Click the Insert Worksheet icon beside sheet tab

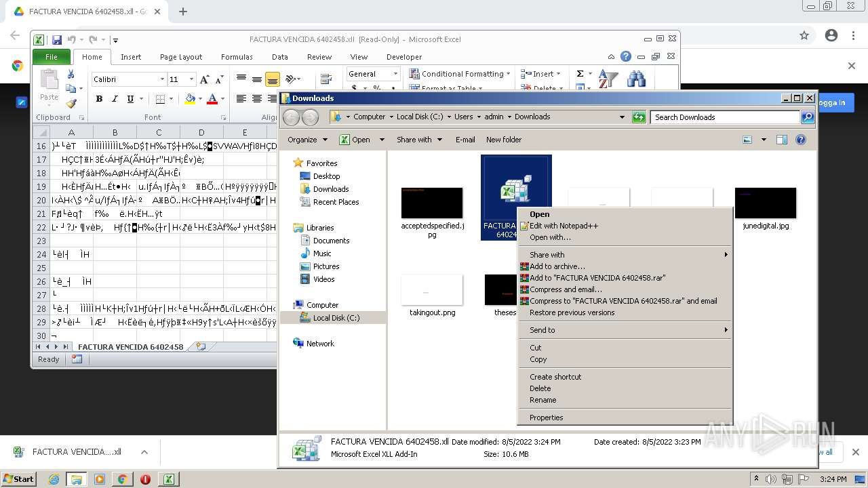[x=200, y=346]
